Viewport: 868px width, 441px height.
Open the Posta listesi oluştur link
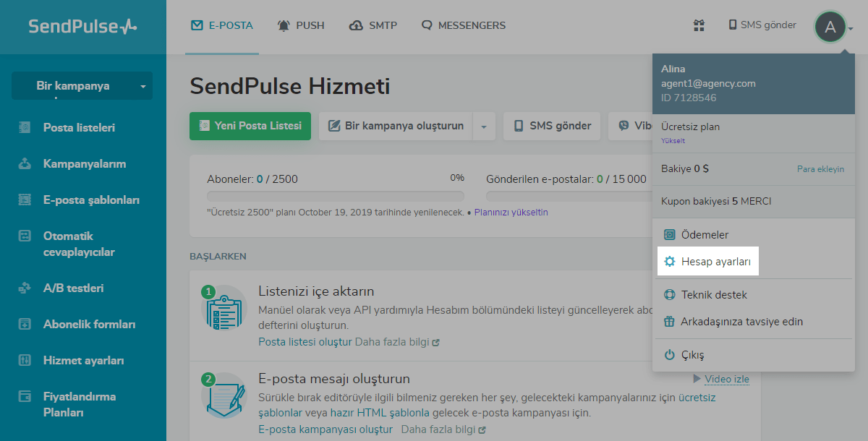pos(305,342)
